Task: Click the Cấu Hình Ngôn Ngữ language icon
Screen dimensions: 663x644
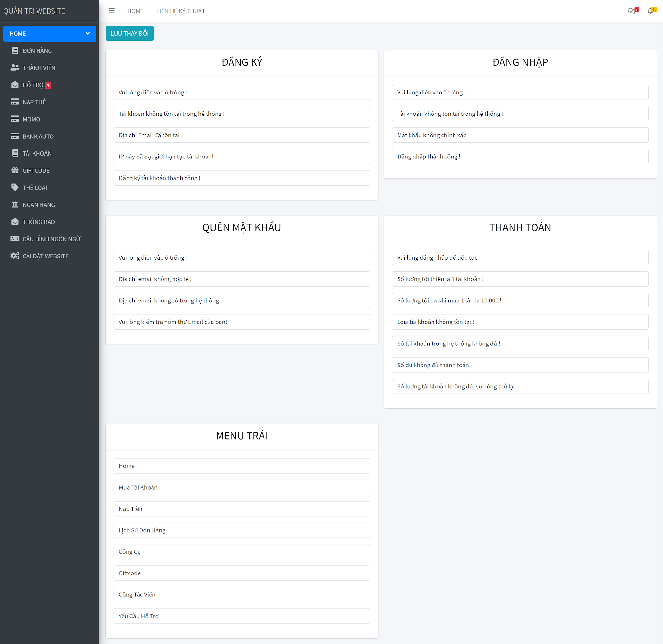Action: point(15,239)
